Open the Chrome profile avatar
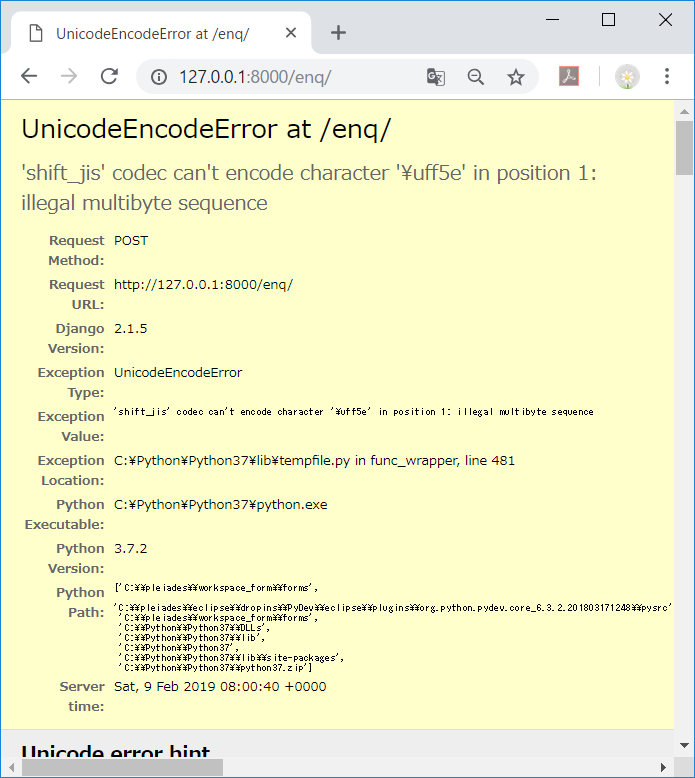This screenshot has height=778, width=695. pyautogui.click(x=628, y=77)
